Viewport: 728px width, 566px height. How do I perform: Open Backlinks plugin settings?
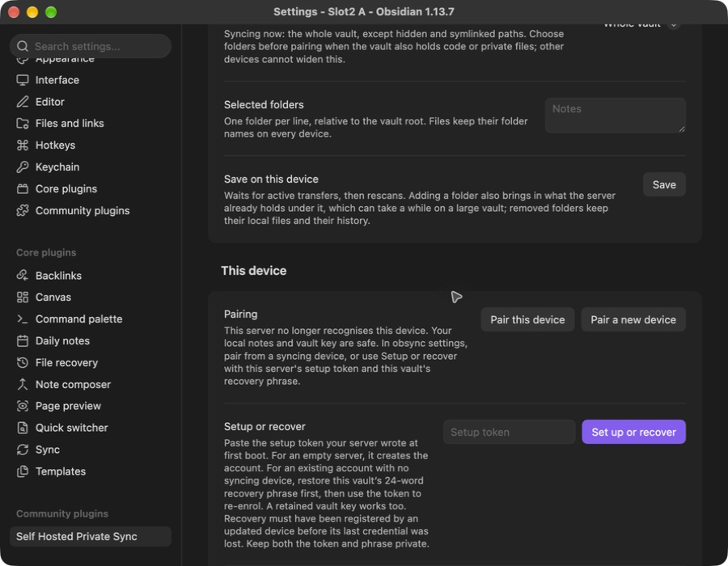[x=91, y=276]
